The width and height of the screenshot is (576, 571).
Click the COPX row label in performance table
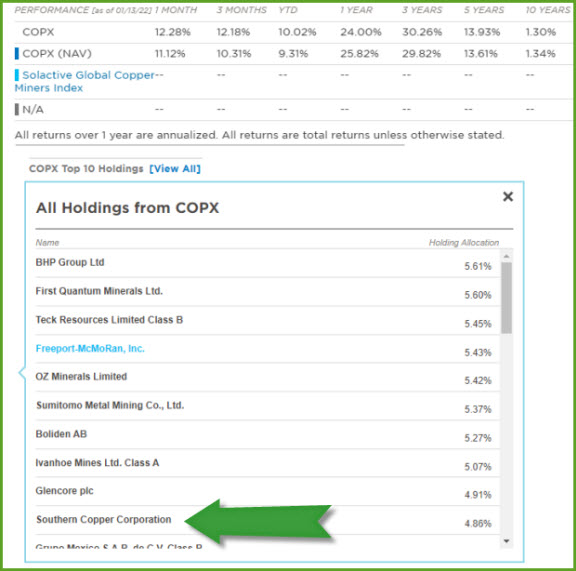pyautogui.click(x=38, y=32)
